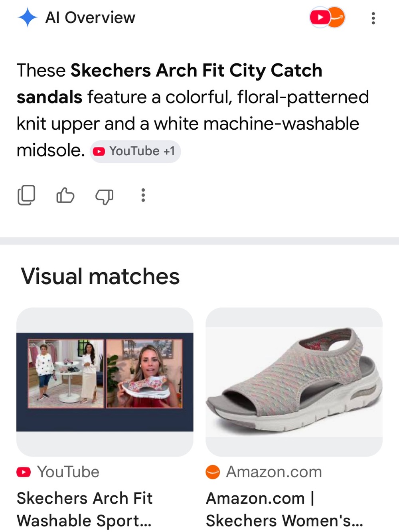Select the Visual matches heading
Viewport: 399px width, 532px height.
(100, 276)
